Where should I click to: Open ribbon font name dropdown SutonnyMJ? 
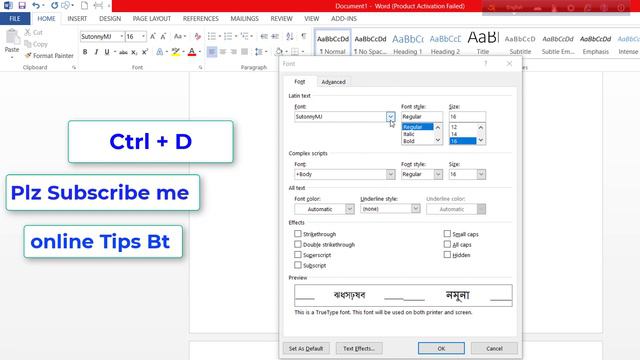(122, 36)
